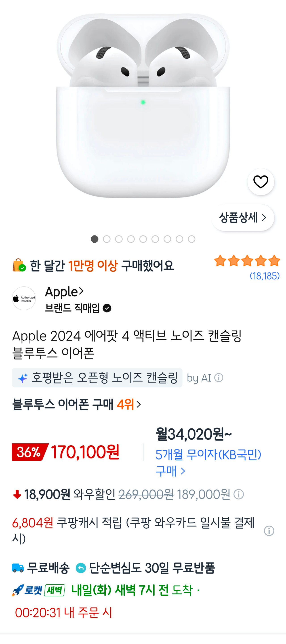
Task: Open the 상품상세 product details button
Action: click(x=243, y=218)
